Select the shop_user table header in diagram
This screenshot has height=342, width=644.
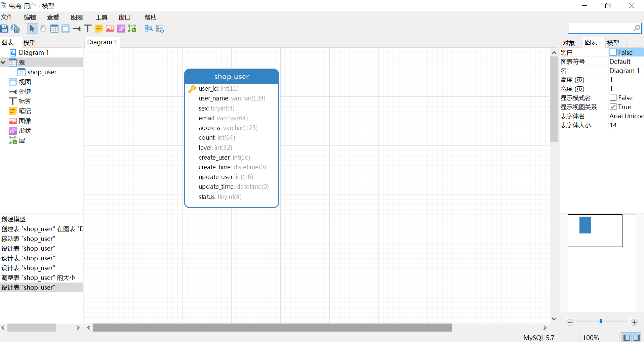232,77
